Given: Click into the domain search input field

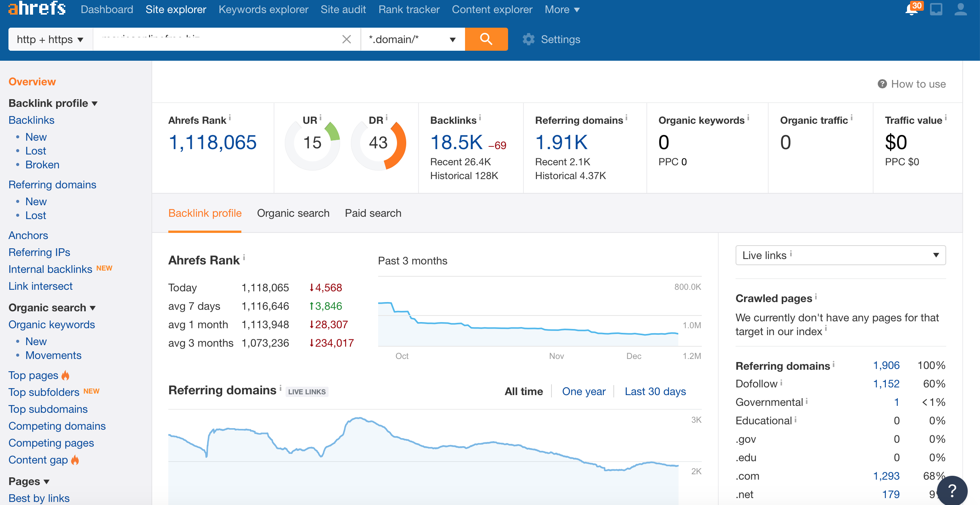Looking at the screenshot, I should coord(217,39).
